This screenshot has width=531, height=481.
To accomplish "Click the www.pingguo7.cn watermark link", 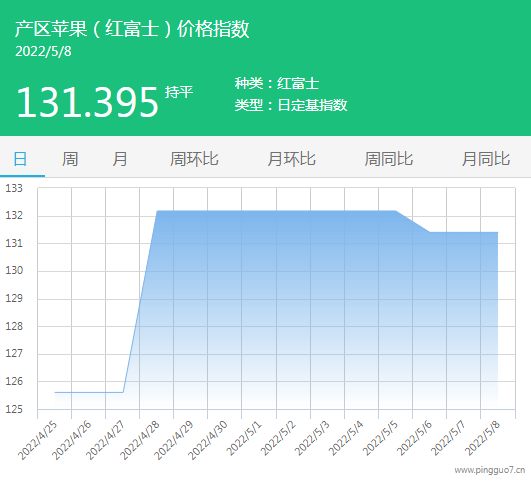I will pos(490,470).
